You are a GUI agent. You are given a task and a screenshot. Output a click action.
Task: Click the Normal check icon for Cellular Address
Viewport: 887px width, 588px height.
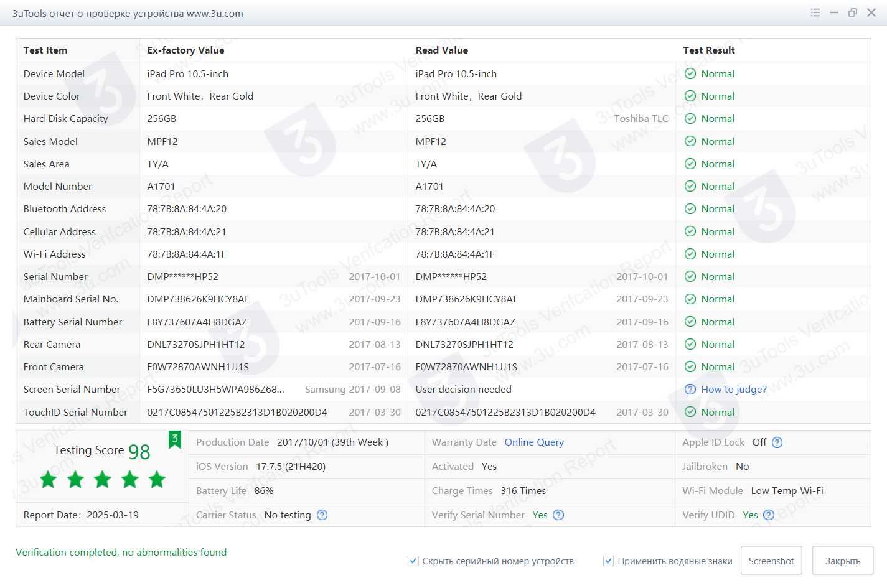point(690,231)
